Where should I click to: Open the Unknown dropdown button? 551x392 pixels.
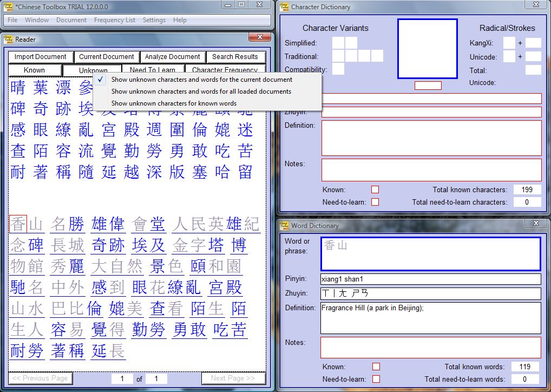[x=93, y=70]
